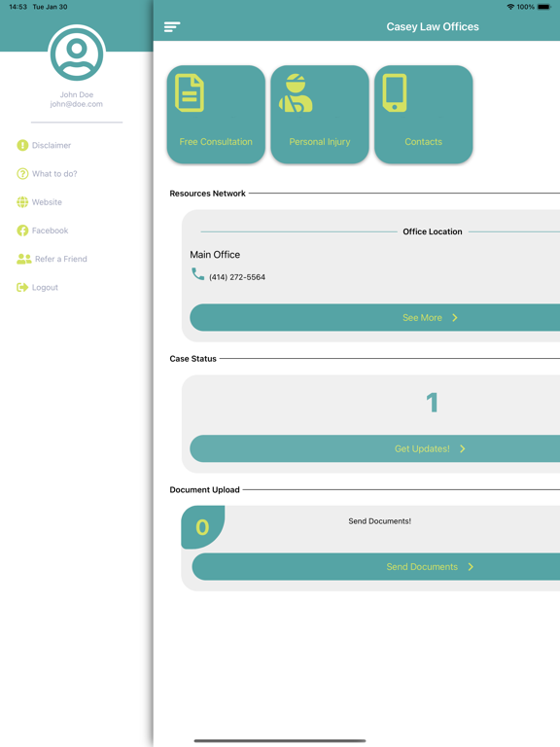Call (414) 272-5564 phone number
This screenshot has width=560, height=747.
[x=237, y=277]
